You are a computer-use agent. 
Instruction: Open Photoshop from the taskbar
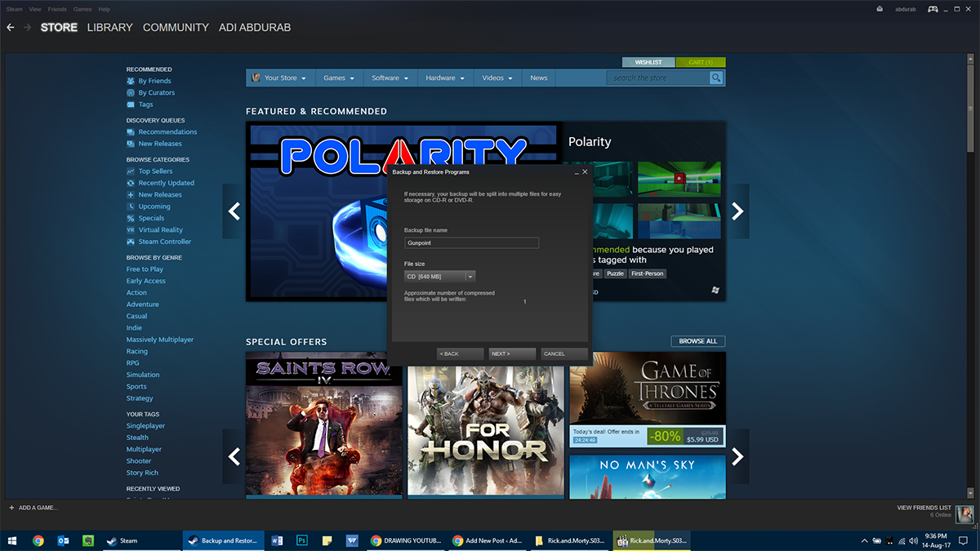point(301,540)
